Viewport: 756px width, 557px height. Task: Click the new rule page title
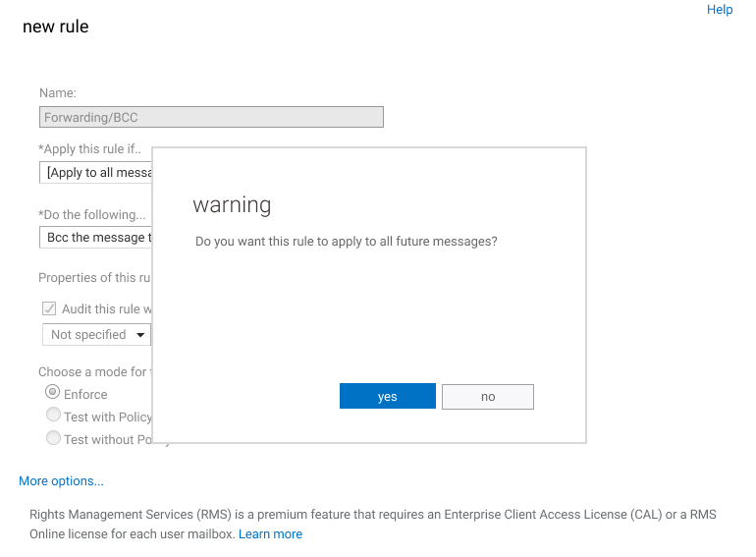pos(55,27)
